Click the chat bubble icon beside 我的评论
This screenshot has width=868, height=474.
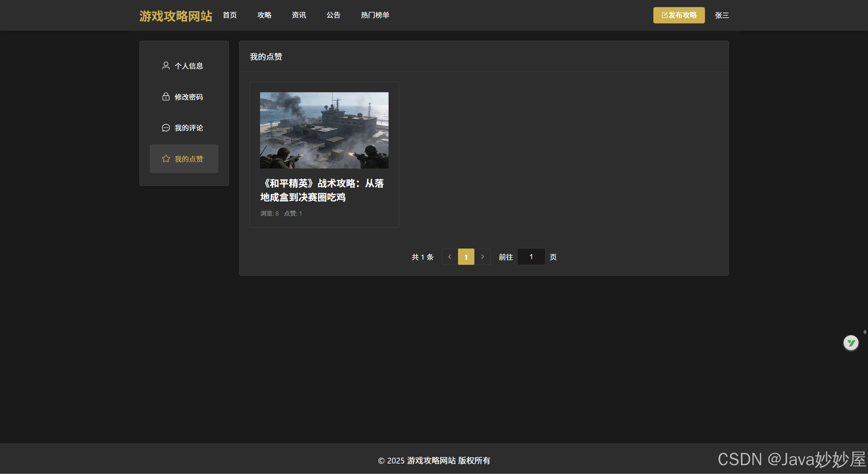click(166, 128)
